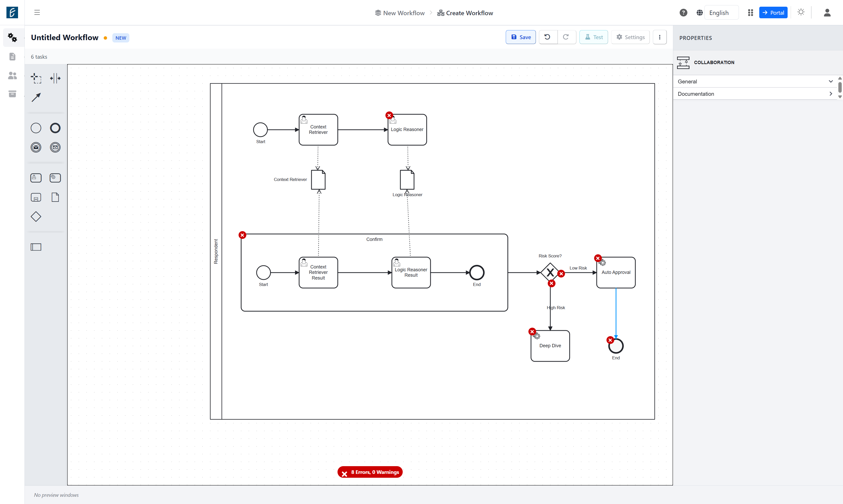Open the three-dot more options menu
The image size is (843, 504).
point(660,37)
